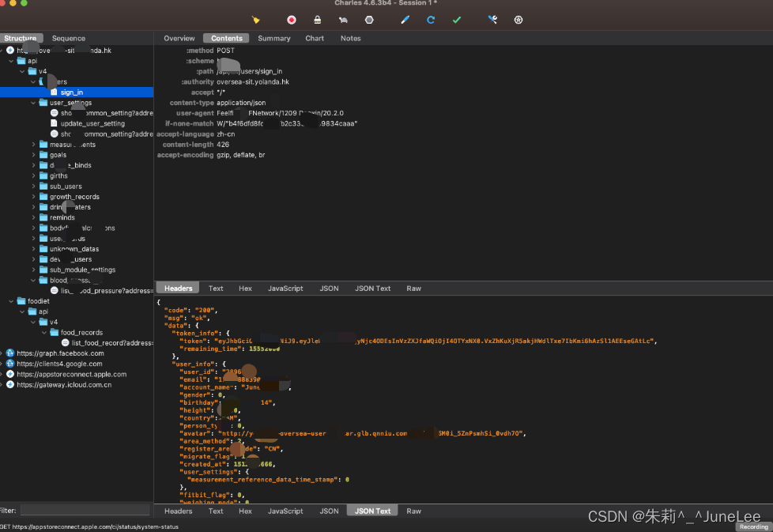Click the Filter input field
773x532 pixels.
pyautogui.click(x=85, y=511)
